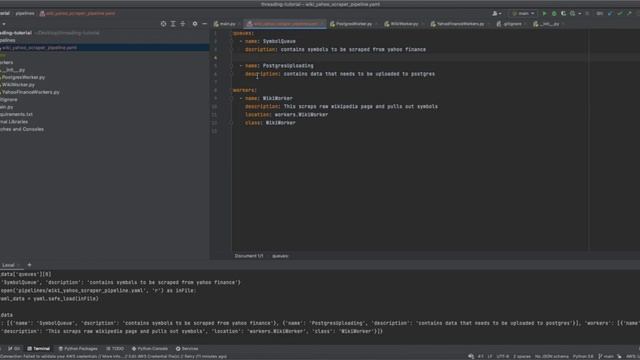Click the Python 3.9 interpreter status entry
Viewport: 640px width, 360px height.
coord(583,356)
